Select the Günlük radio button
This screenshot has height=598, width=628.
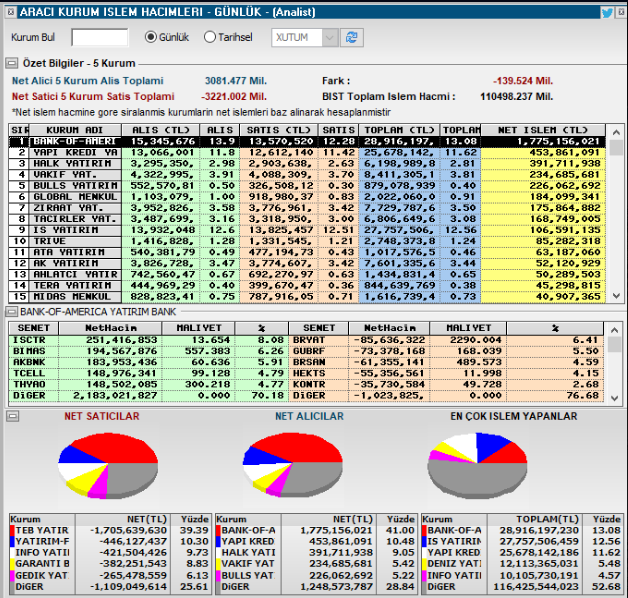(151, 37)
